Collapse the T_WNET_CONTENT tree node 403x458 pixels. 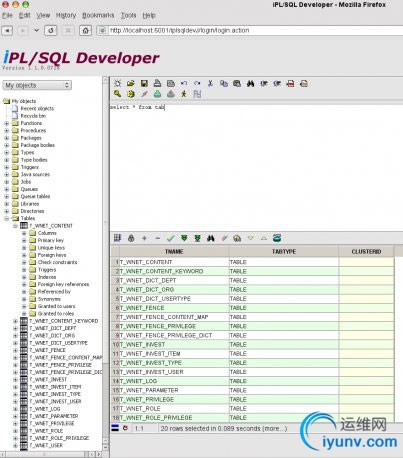click(15, 226)
